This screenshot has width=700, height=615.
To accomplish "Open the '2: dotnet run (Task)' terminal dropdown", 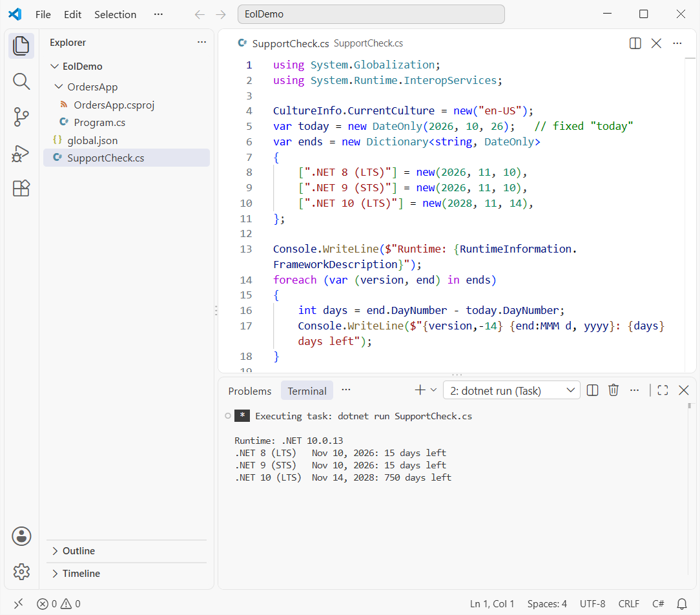I will tap(511, 390).
